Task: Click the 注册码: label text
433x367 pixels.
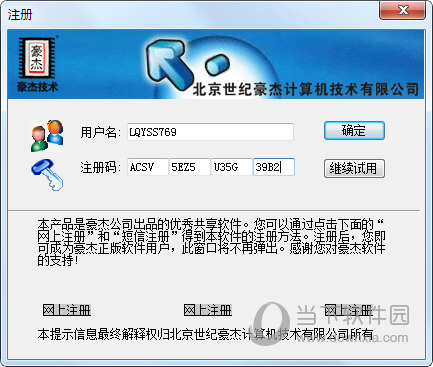Action: point(101,167)
